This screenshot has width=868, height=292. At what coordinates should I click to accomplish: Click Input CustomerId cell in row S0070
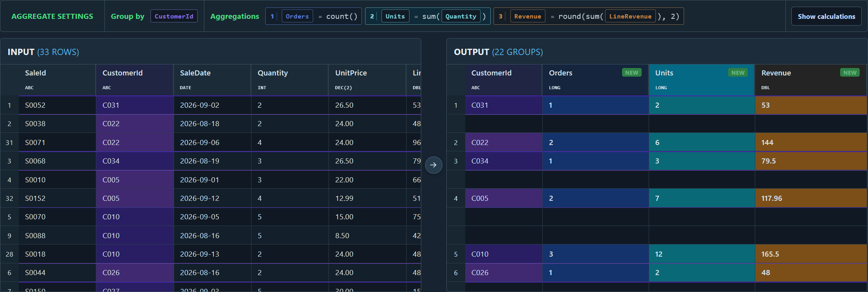(135, 217)
